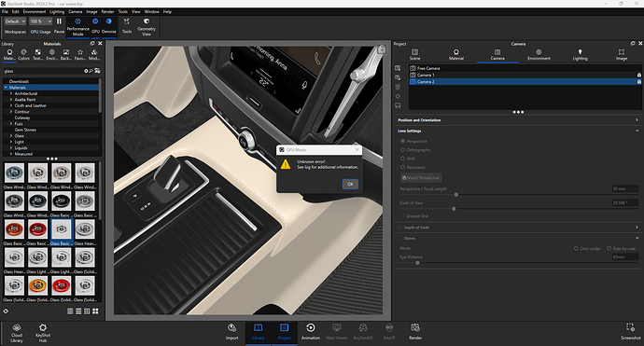Viewport: 644px width, 346px height.
Task: Toggle the Denoise button
Action: pos(109,26)
